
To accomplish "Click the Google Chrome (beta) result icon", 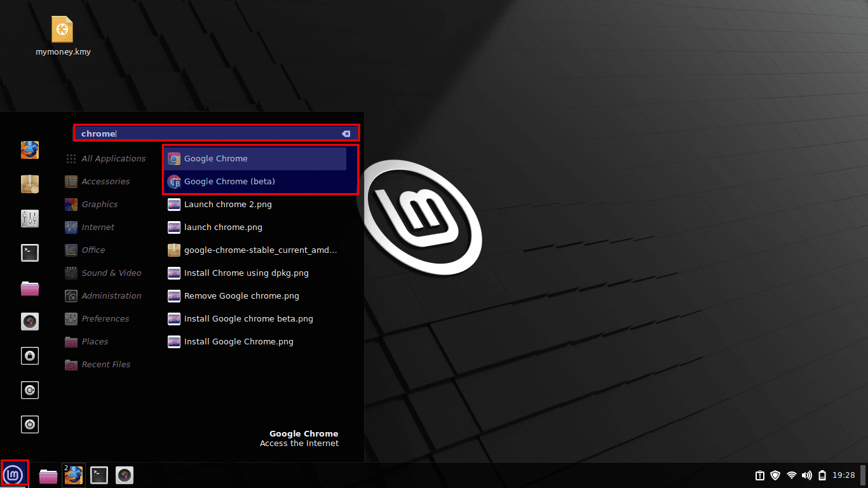I will [x=174, y=182].
